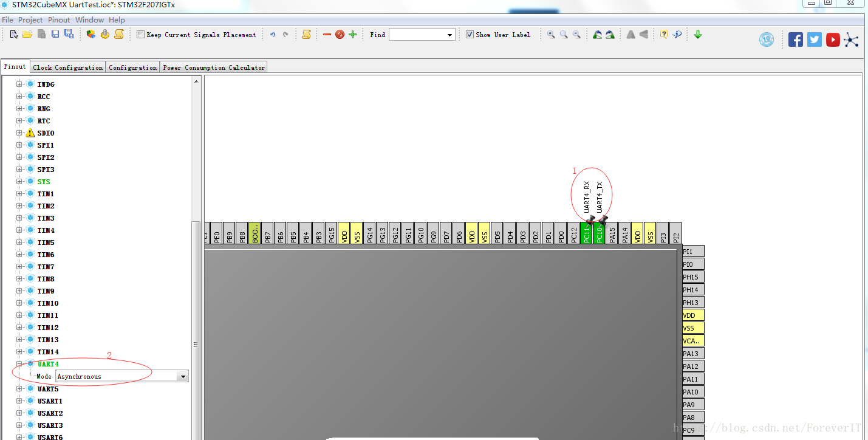Zoom in on the chip view
The height and width of the screenshot is (440, 868).
point(551,35)
